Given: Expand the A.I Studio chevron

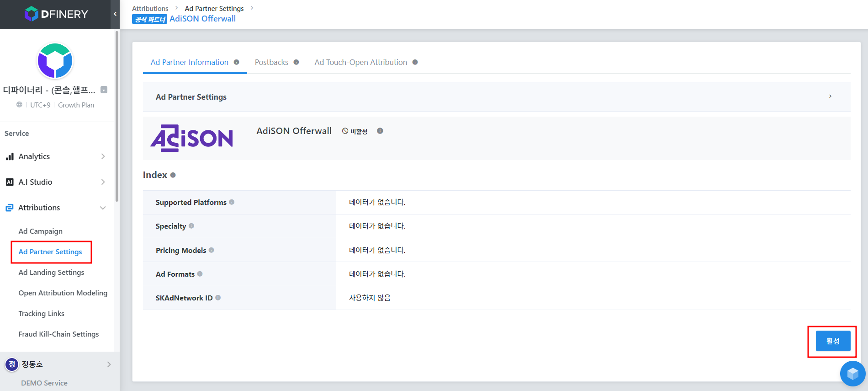Looking at the screenshot, I should click(103, 182).
